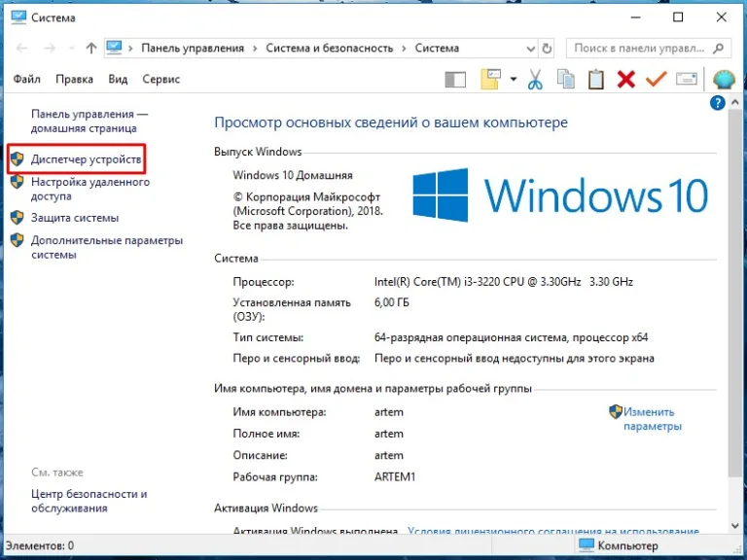This screenshot has height=560, width=747.
Task: Click Компьютер icon in status bar
Action: (586, 545)
